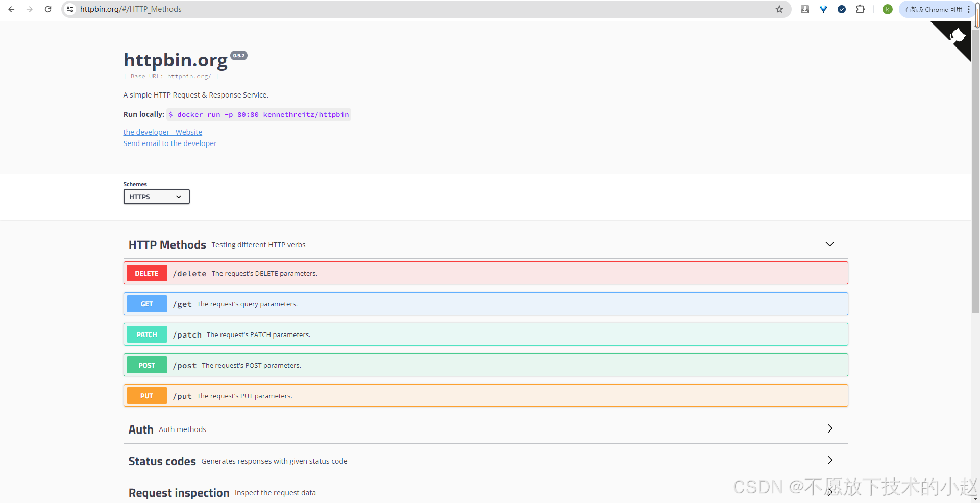Open Chrome three-dot menu
The image size is (980, 503).
tap(968, 9)
